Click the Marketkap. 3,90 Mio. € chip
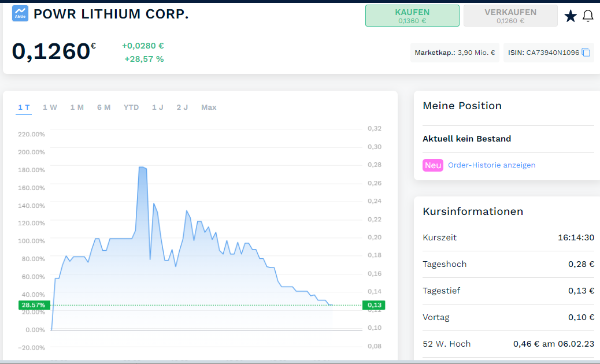Screen dimensions: 600x364 pos(454,53)
